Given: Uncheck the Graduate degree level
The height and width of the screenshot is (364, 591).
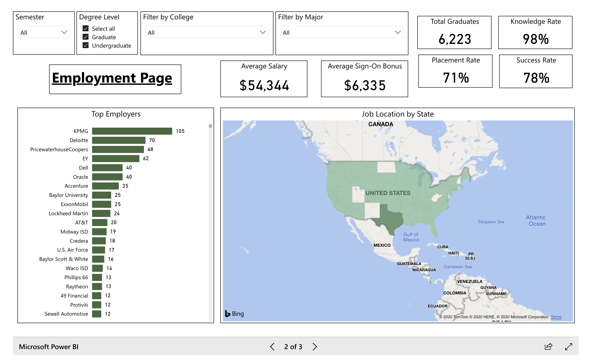Looking at the screenshot, I should 86,37.
